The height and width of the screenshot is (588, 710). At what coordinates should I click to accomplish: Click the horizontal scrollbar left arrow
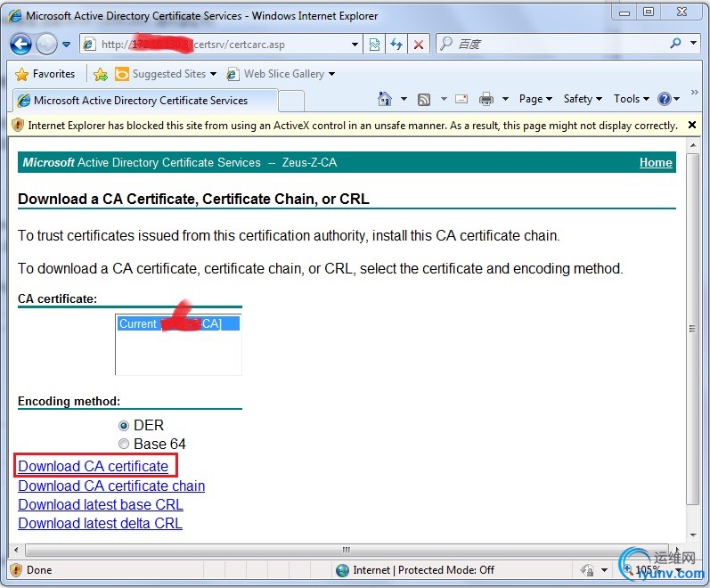[x=16, y=550]
